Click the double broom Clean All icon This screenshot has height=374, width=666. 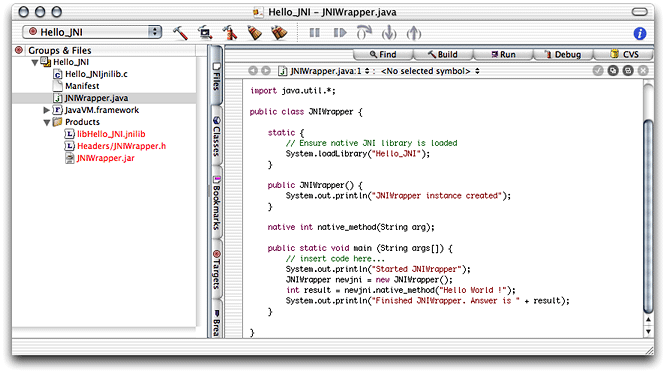tap(279, 33)
